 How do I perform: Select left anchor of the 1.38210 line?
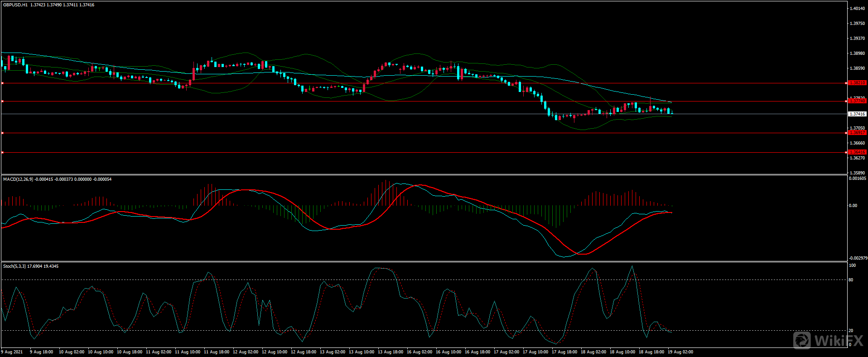tap(2, 83)
